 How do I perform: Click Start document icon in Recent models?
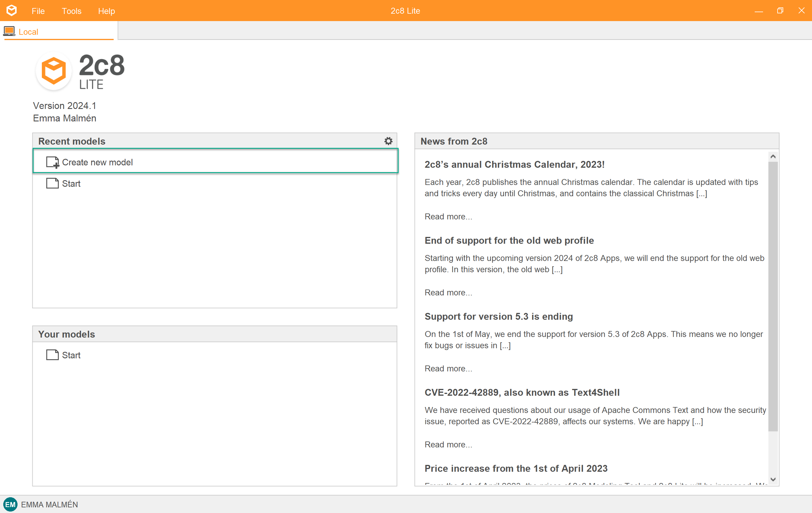[52, 183]
